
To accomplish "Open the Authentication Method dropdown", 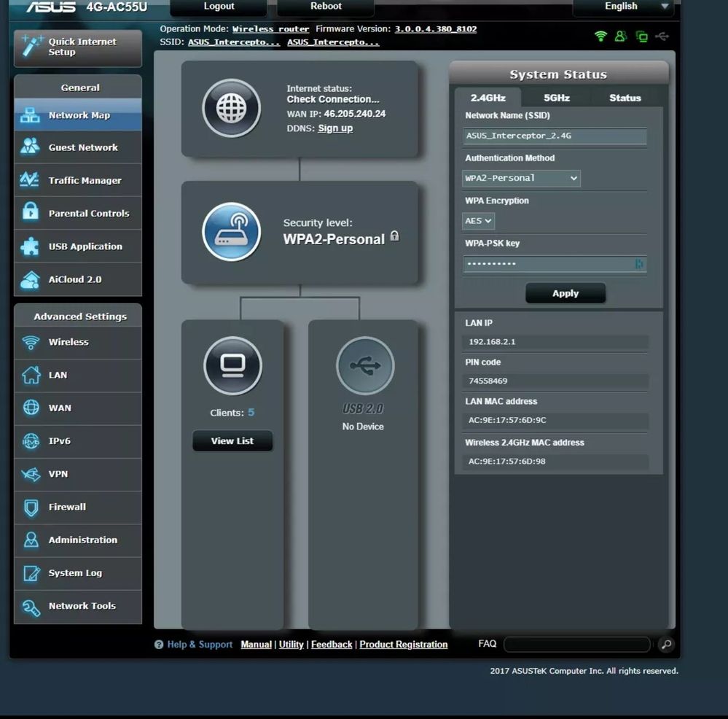I will pos(520,178).
